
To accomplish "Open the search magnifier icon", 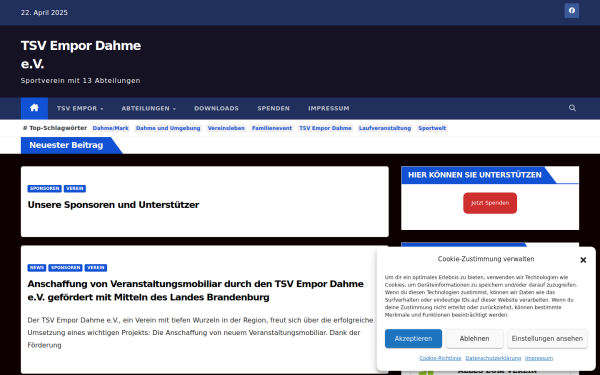I will [x=572, y=108].
